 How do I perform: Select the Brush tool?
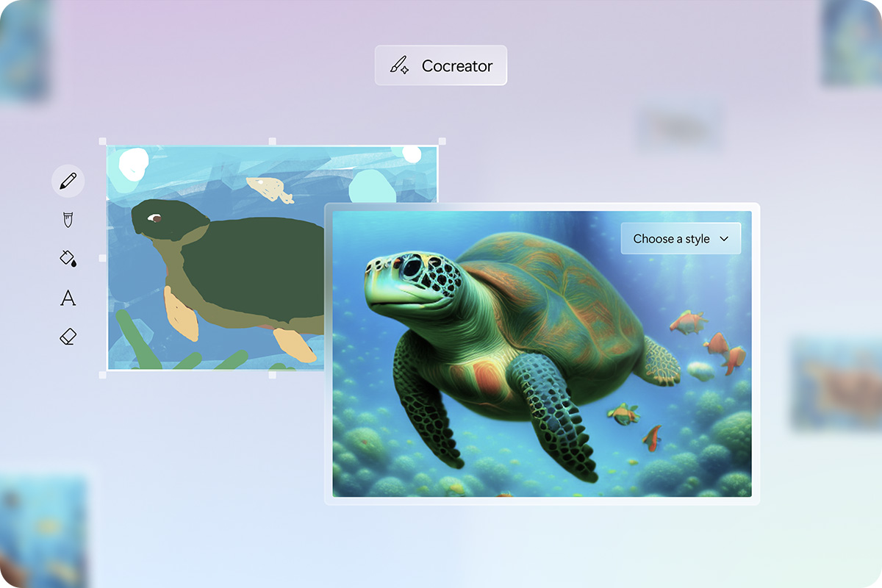[x=68, y=219]
